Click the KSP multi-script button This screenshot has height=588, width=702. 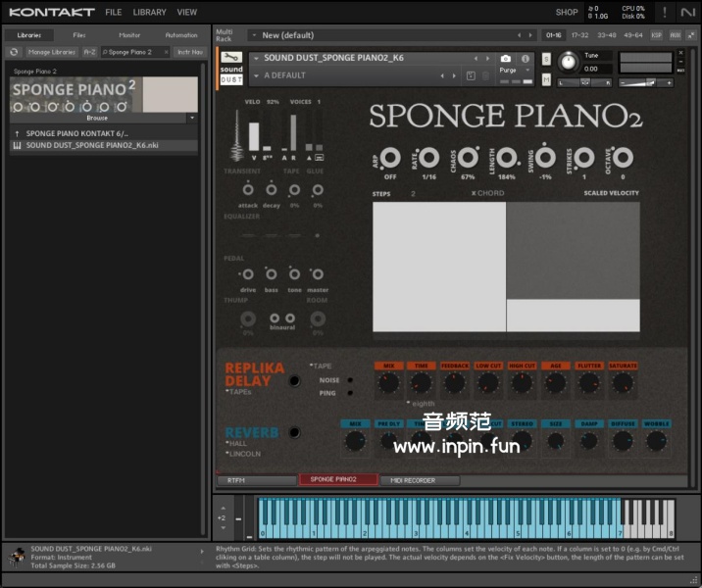click(656, 35)
